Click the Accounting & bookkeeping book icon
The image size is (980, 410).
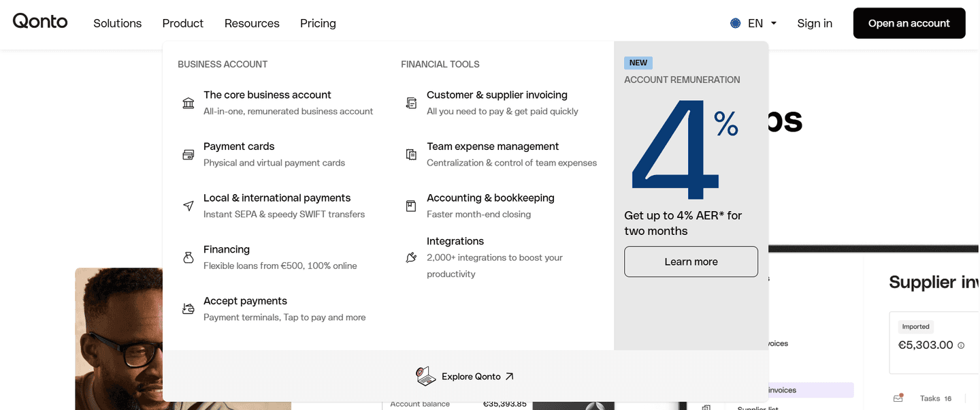(x=411, y=206)
